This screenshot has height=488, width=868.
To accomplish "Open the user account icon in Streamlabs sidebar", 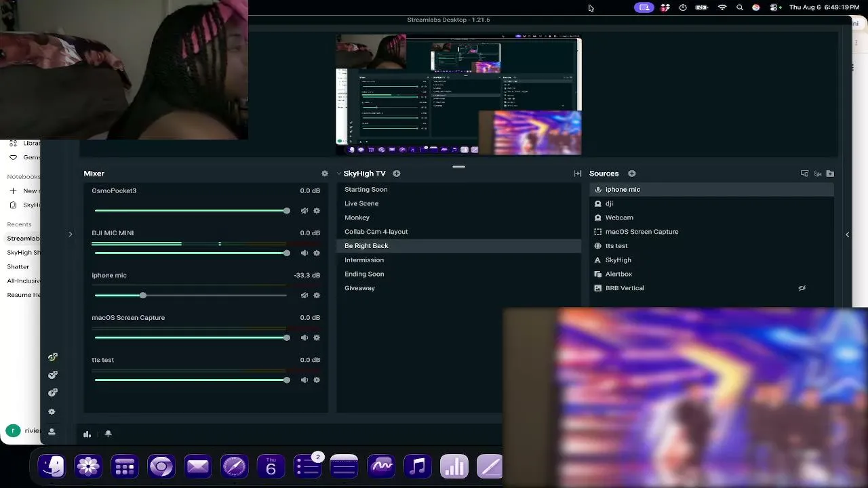I will (x=52, y=431).
